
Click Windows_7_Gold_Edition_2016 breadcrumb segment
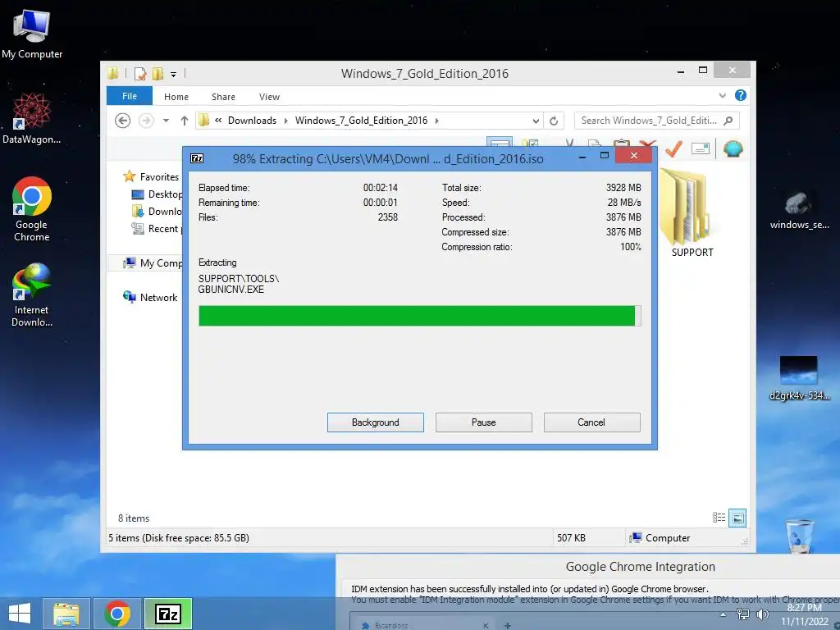click(361, 121)
